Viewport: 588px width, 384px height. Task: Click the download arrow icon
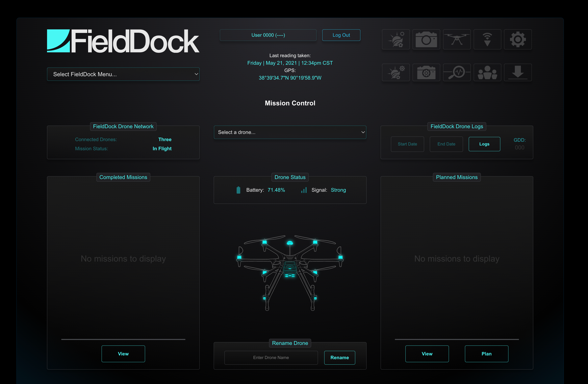[518, 72]
